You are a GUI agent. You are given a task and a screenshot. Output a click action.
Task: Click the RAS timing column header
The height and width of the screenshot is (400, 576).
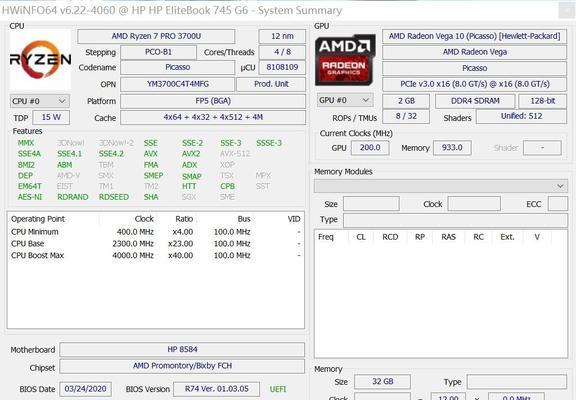coord(449,237)
